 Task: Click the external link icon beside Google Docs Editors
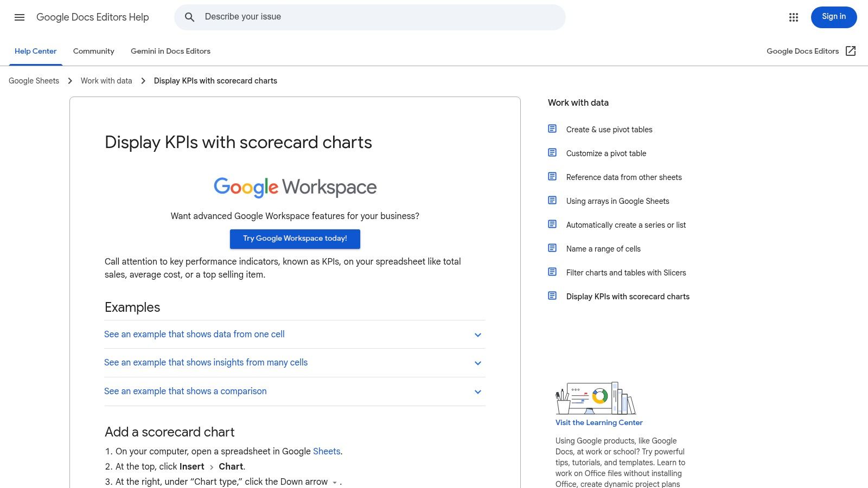(851, 51)
